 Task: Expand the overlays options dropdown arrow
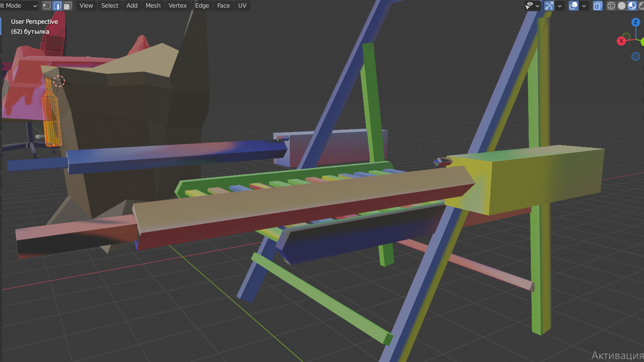(x=584, y=6)
